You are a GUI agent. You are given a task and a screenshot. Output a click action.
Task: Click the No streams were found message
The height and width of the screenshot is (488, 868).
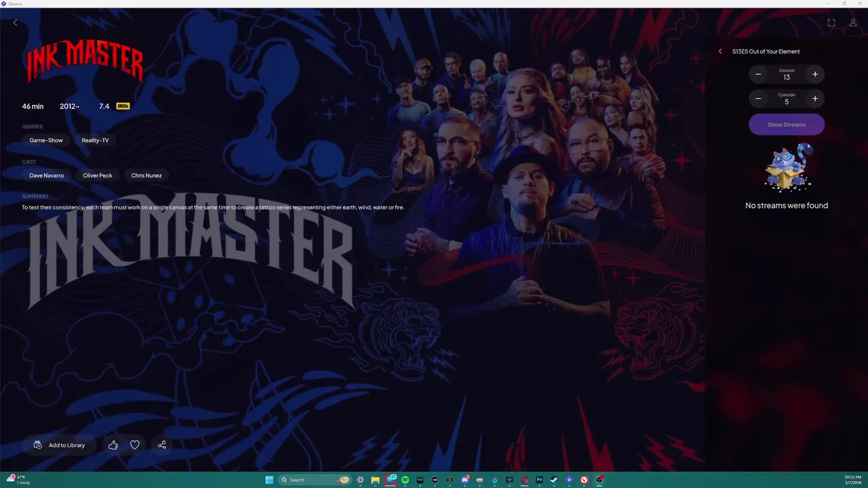click(787, 205)
